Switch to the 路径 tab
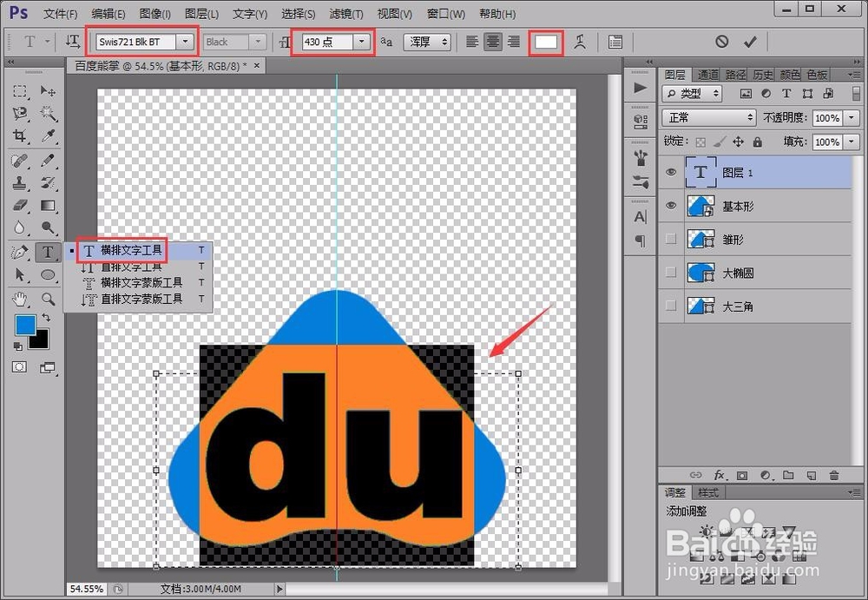This screenshot has height=600, width=868. click(736, 74)
